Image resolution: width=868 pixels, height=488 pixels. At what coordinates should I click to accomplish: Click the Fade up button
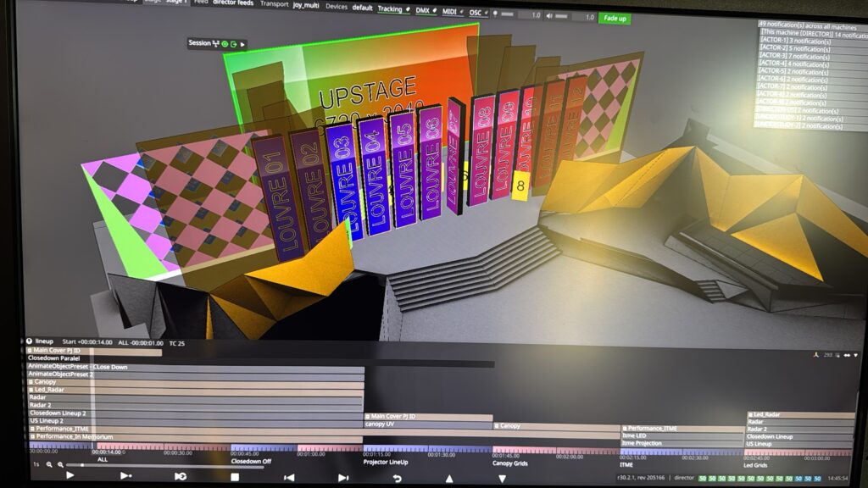point(615,19)
